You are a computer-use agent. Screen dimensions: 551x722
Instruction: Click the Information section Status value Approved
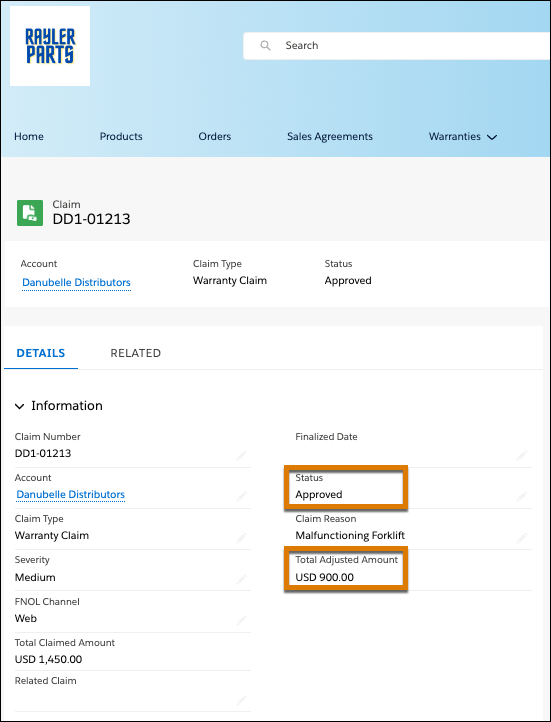point(319,495)
